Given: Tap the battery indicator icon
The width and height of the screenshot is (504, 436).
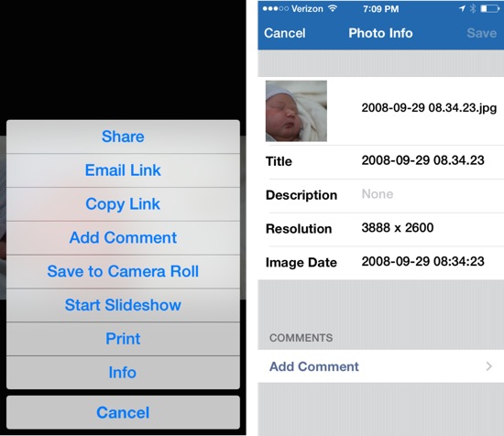Looking at the screenshot, I should pos(490,8).
